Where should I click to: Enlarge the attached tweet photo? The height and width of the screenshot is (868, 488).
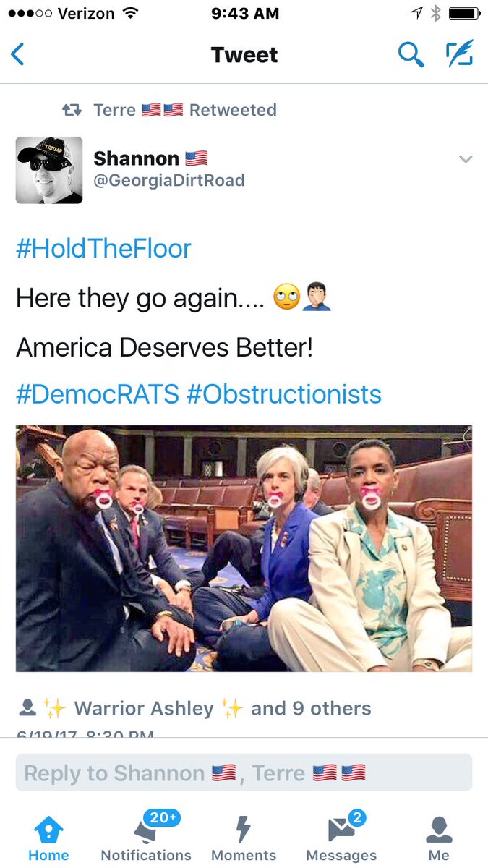[244, 548]
